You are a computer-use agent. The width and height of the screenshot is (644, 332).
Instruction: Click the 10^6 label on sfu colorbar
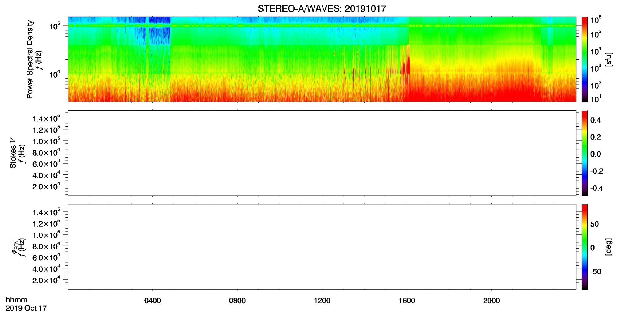point(596,20)
